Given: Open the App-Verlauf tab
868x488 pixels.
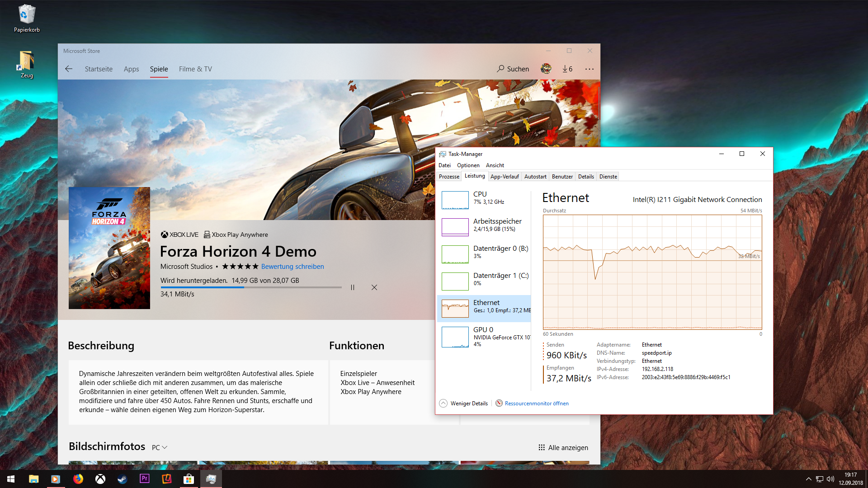Looking at the screenshot, I should [x=505, y=177].
